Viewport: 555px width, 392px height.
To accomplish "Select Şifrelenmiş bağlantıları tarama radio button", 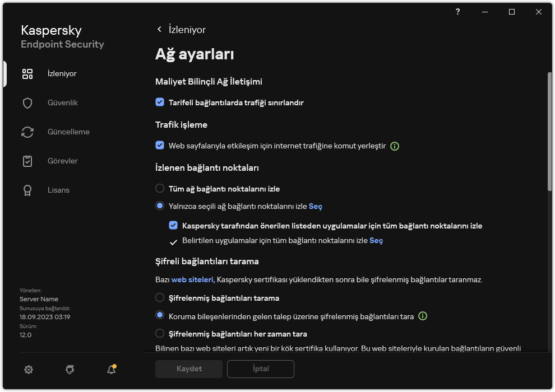I will point(160,297).
